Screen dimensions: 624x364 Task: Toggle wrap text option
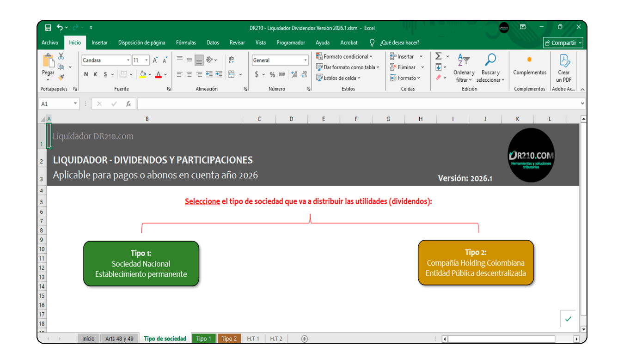pos(232,60)
